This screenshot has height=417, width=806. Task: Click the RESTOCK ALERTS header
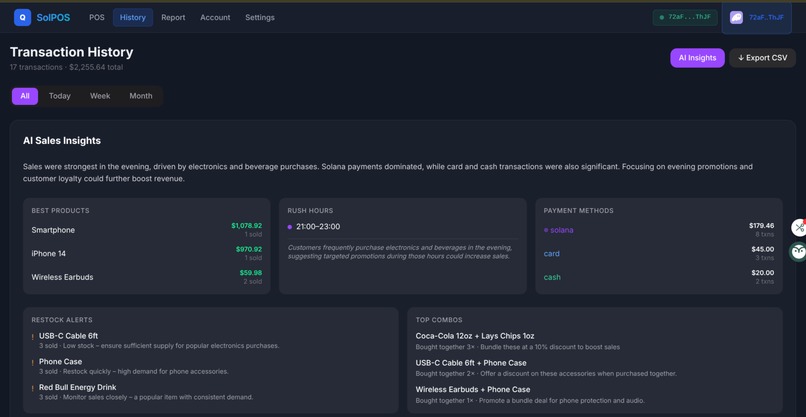click(62, 320)
